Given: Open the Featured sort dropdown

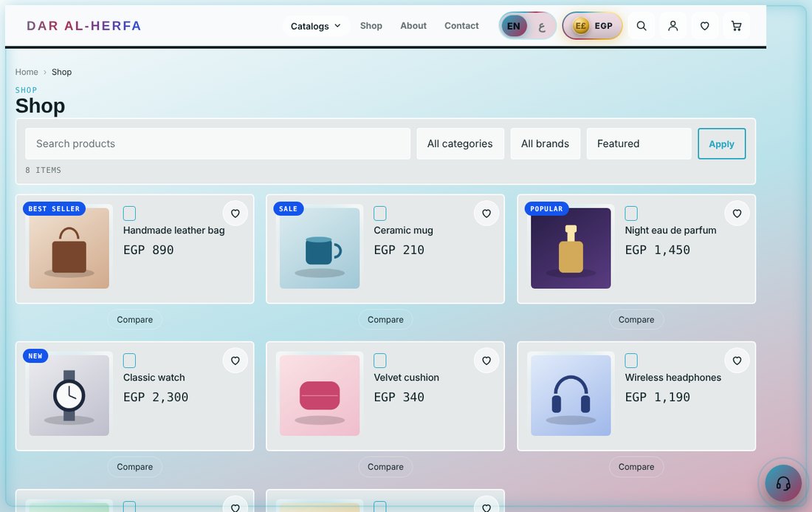Looking at the screenshot, I should tap(639, 143).
